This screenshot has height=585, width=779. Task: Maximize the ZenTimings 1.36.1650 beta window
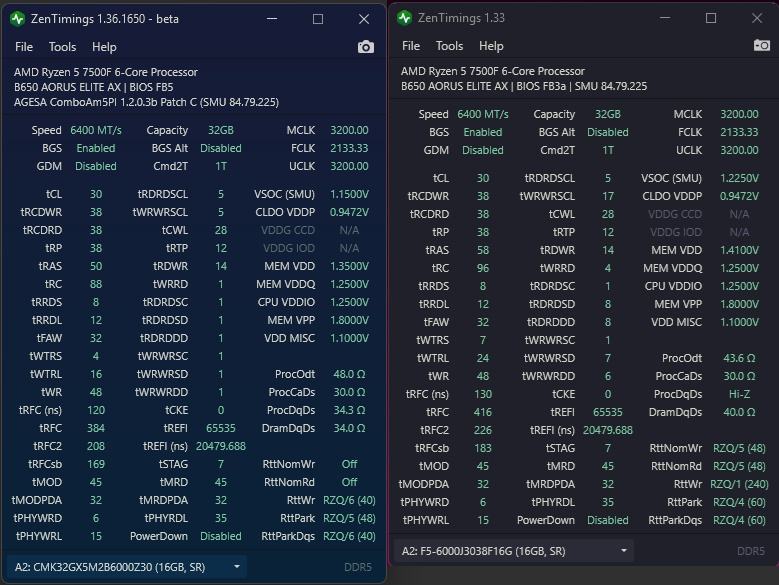click(x=318, y=19)
